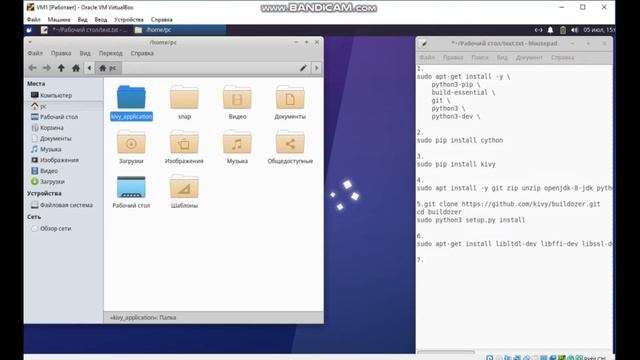Open Mousepad Файл menu
The image size is (640, 360).
pyautogui.click(x=427, y=58)
